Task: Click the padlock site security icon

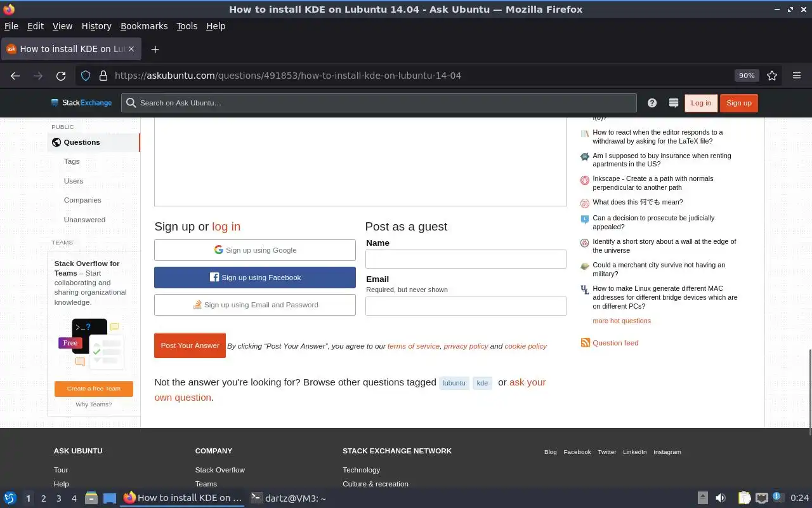Action: (103, 76)
